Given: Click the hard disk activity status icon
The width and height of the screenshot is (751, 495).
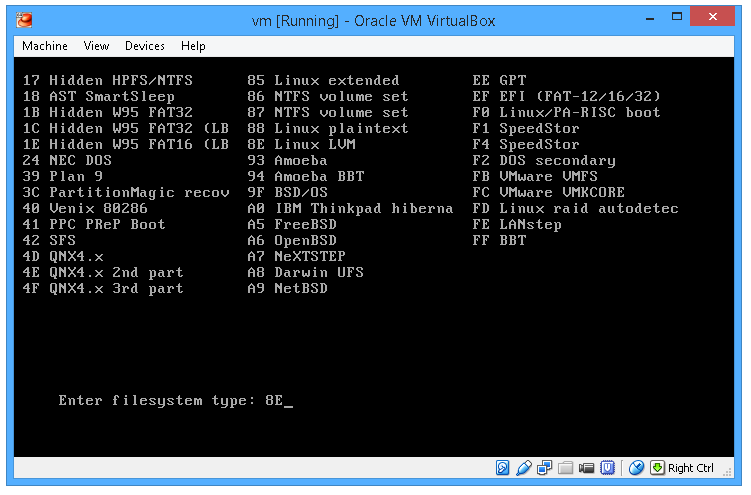Looking at the screenshot, I should [x=502, y=467].
